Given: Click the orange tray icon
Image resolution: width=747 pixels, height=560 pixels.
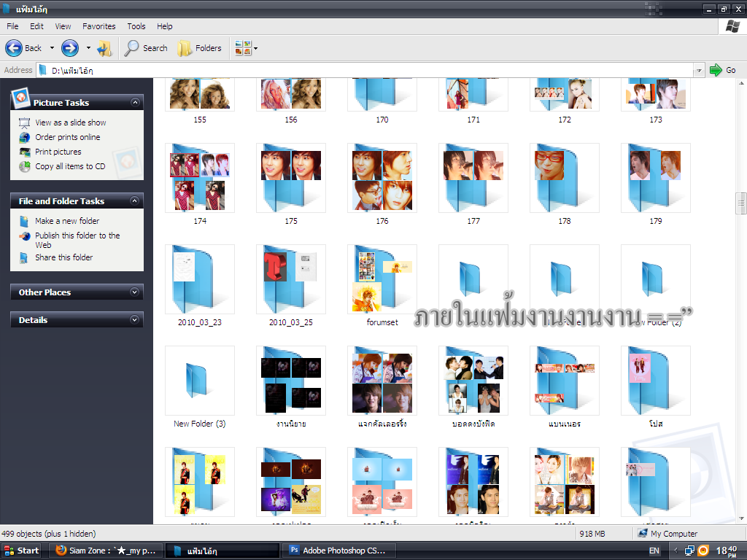Looking at the screenshot, I should pyautogui.click(x=703, y=551).
